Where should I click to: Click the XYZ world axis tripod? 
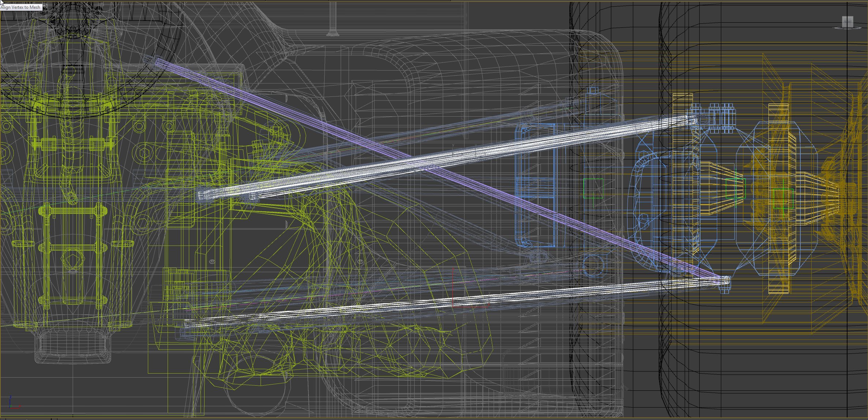coord(13,403)
